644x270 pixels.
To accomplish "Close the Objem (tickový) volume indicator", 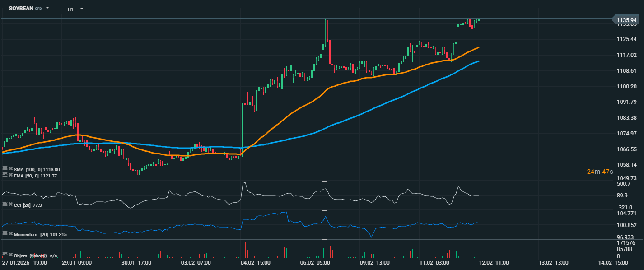I will coord(10,255).
